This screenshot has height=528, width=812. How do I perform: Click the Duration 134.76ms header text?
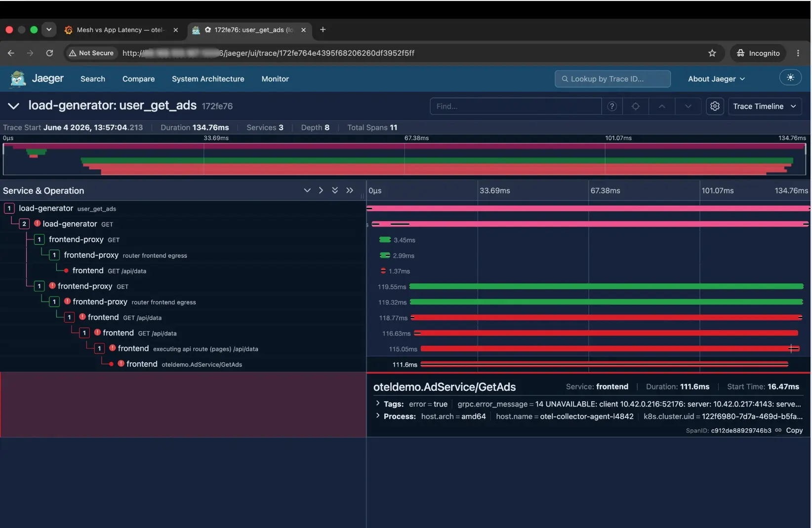click(195, 127)
